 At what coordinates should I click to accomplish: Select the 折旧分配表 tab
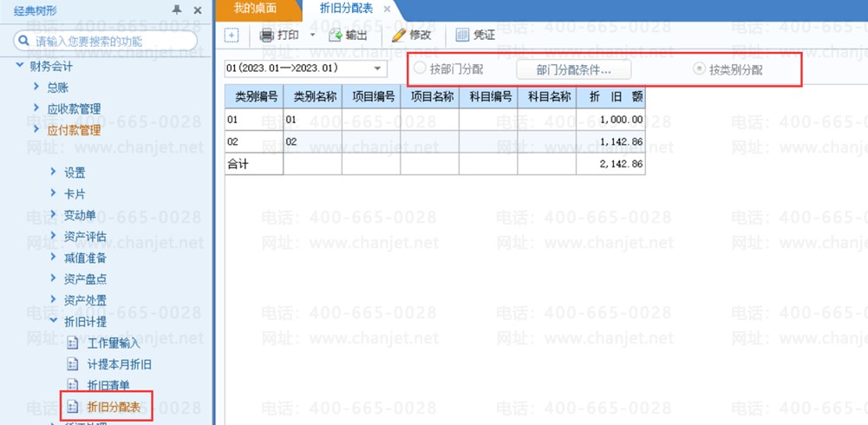(x=347, y=10)
